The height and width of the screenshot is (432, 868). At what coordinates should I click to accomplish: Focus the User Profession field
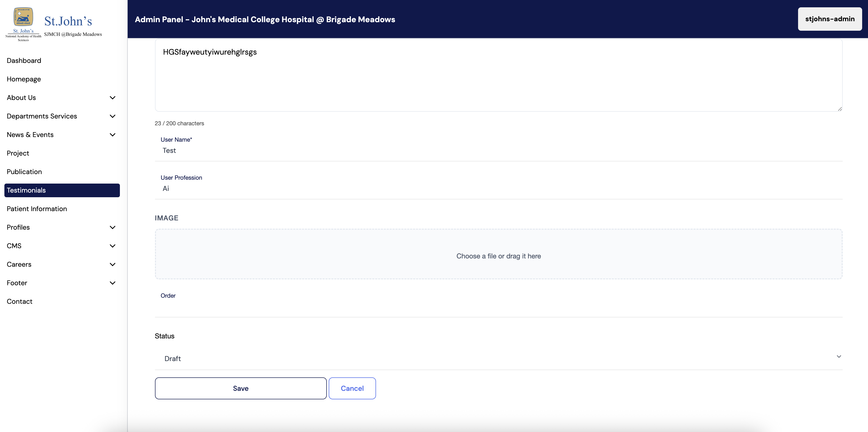click(x=498, y=189)
